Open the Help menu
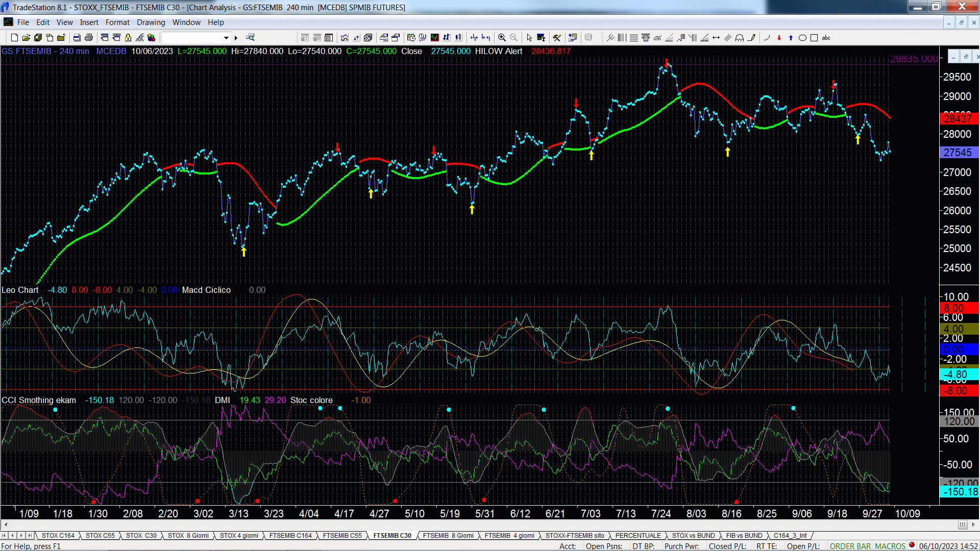980x551 pixels. click(215, 22)
